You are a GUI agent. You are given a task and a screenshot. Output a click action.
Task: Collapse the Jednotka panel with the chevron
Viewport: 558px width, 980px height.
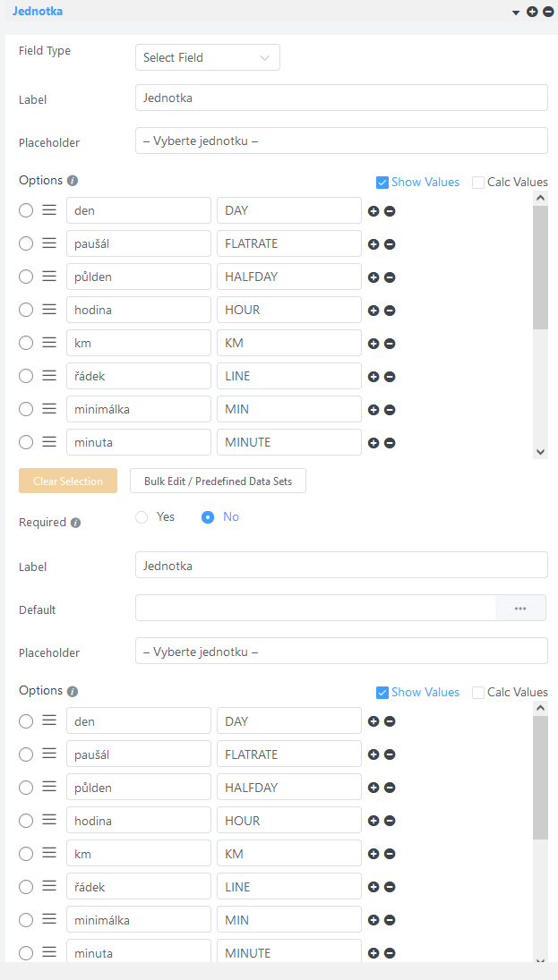point(515,13)
